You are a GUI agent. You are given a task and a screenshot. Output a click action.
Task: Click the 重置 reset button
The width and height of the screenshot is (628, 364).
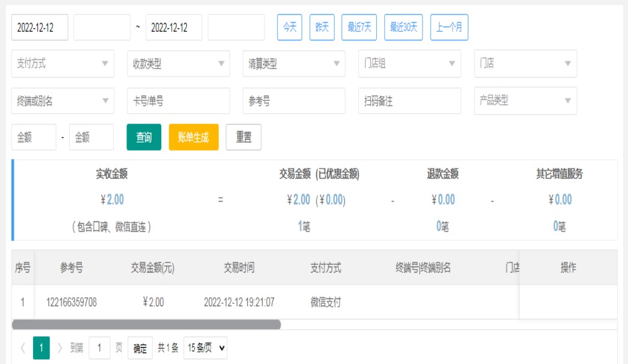[243, 137]
